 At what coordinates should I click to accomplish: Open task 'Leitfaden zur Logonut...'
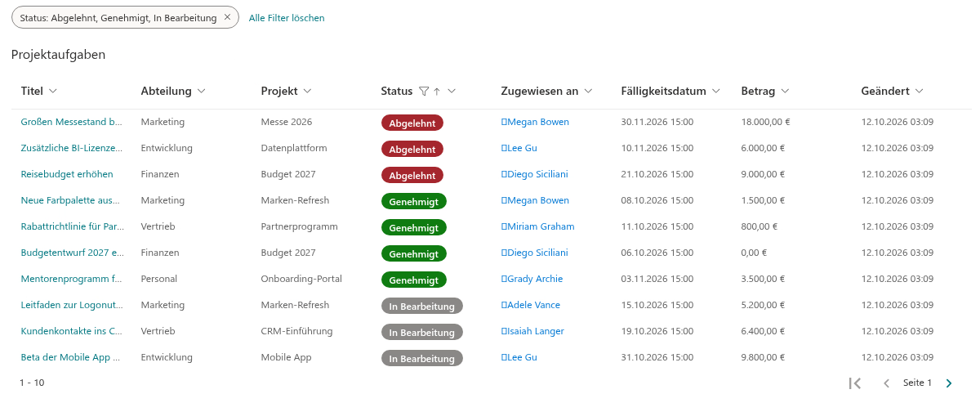pyautogui.click(x=72, y=305)
